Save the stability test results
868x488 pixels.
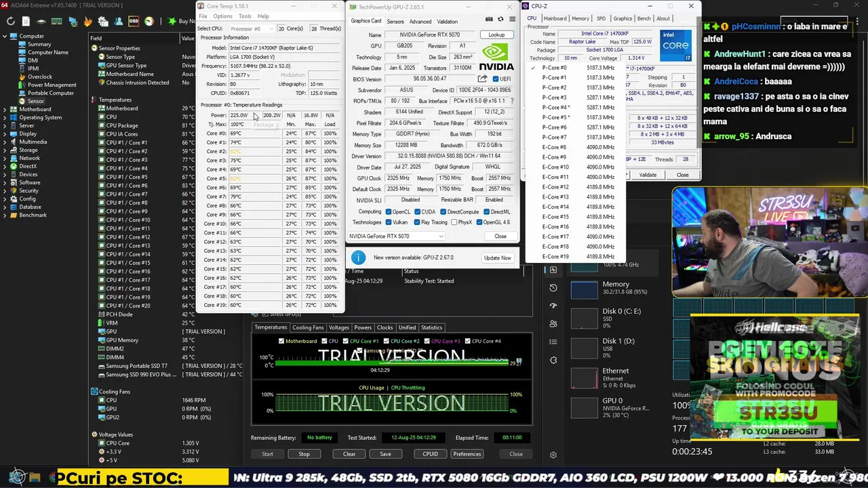385,454
